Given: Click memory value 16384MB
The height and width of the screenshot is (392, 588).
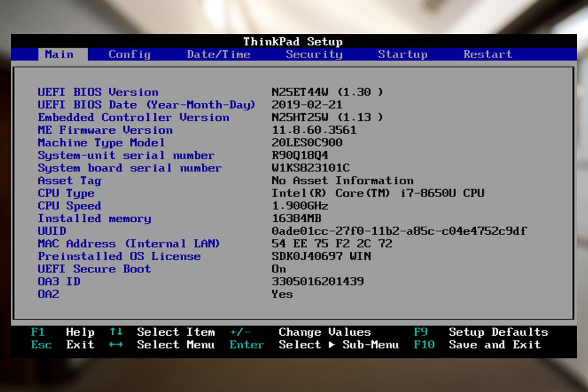Looking at the screenshot, I should click(x=296, y=219).
